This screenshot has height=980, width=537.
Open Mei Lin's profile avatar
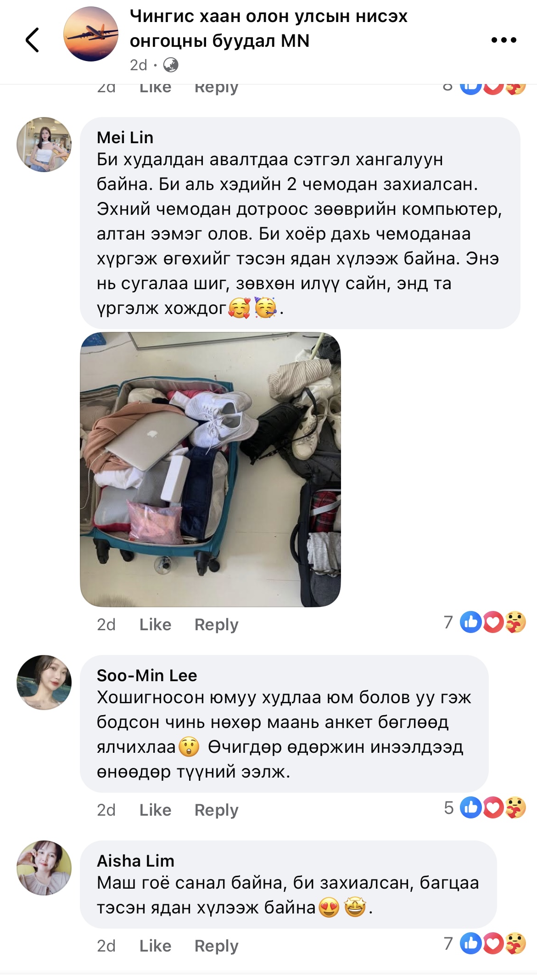click(x=44, y=145)
